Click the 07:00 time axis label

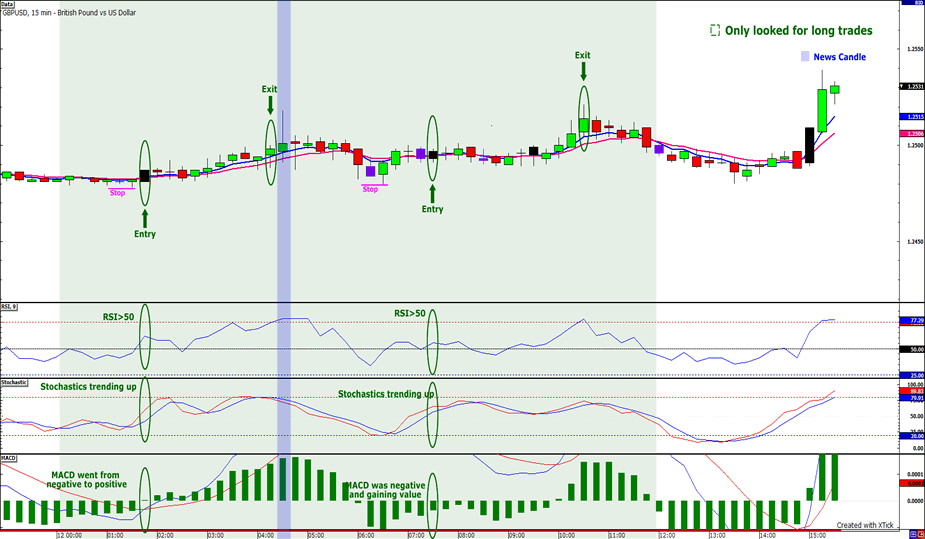tap(416, 535)
